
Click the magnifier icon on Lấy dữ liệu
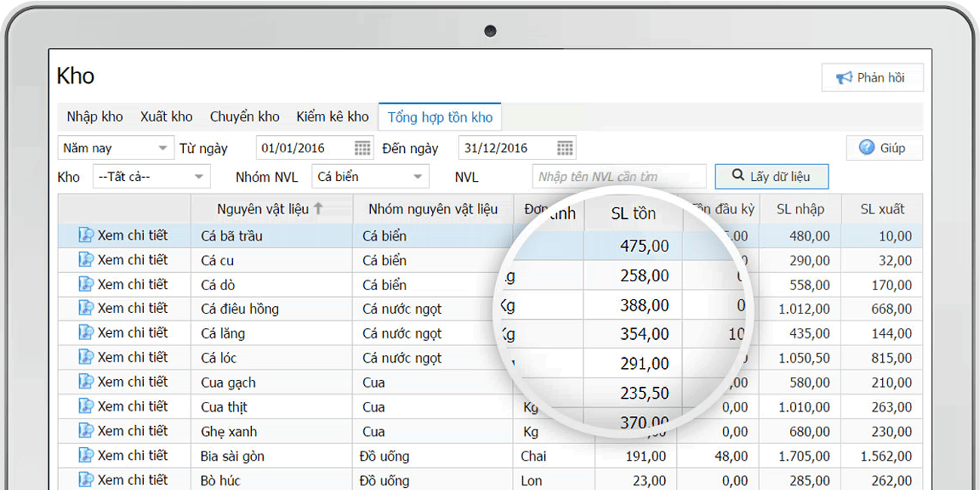(738, 176)
